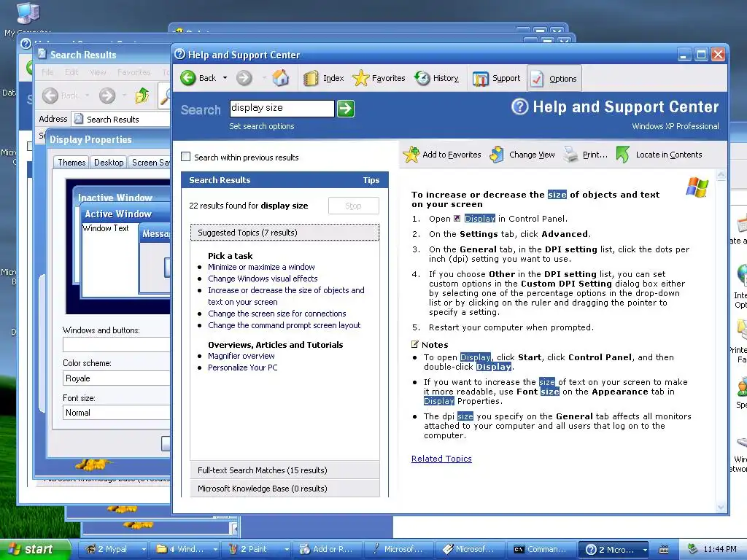The height and width of the screenshot is (560, 747).
Task: Click Up folder icon in Search Results window
Action: (142, 96)
